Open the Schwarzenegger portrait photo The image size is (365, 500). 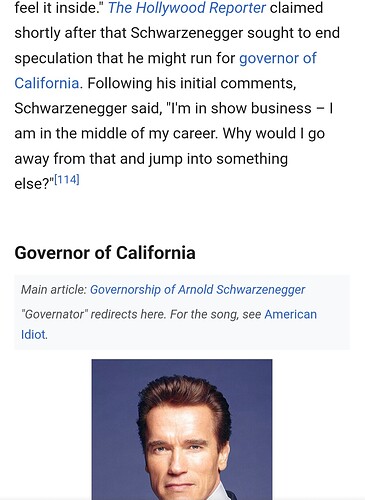point(182,429)
